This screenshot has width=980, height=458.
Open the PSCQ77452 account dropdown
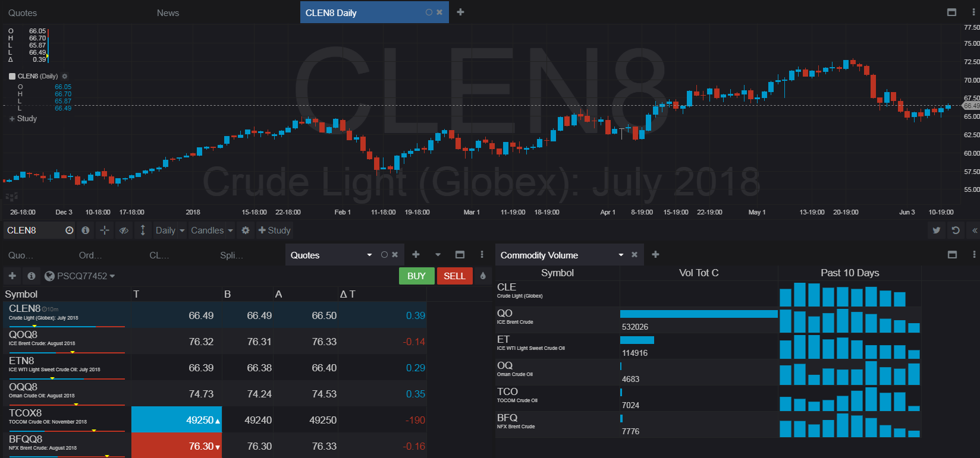(x=80, y=276)
